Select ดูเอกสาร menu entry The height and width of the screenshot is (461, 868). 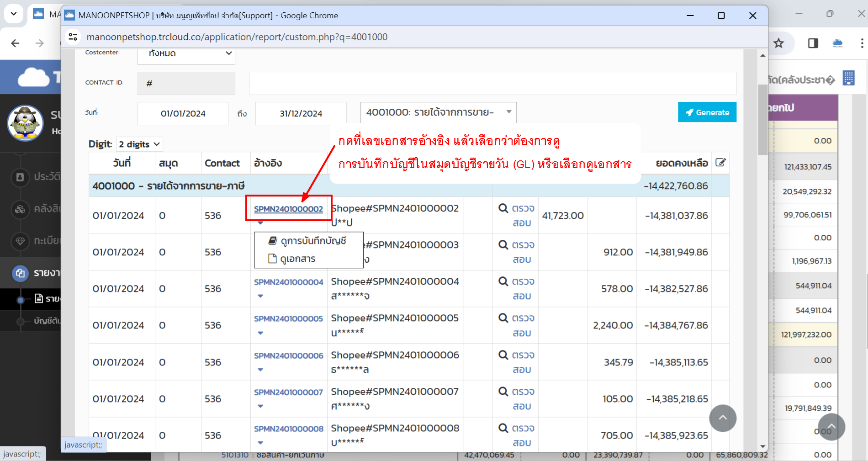pyautogui.click(x=308, y=259)
